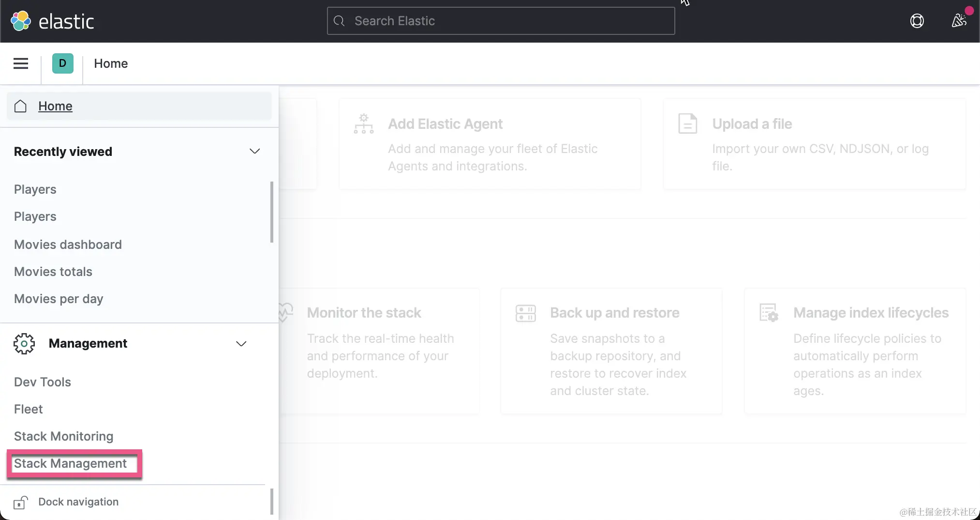Image resolution: width=980 pixels, height=520 pixels.
Task: Open the second Players recent item
Action: (35, 216)
